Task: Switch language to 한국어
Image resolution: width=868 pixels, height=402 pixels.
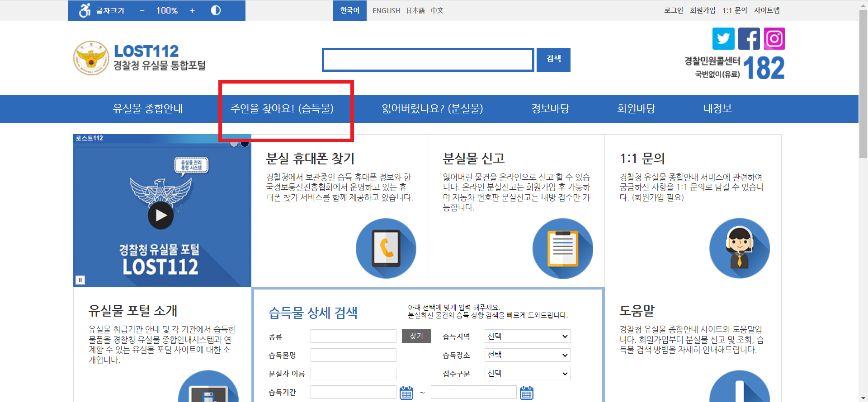Action: click(x=350, y=10)
